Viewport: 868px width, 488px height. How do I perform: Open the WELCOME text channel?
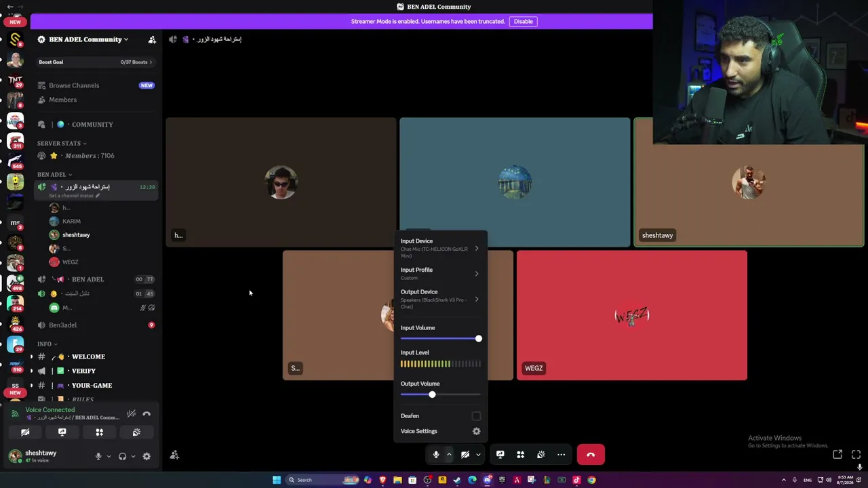(96, 357)
